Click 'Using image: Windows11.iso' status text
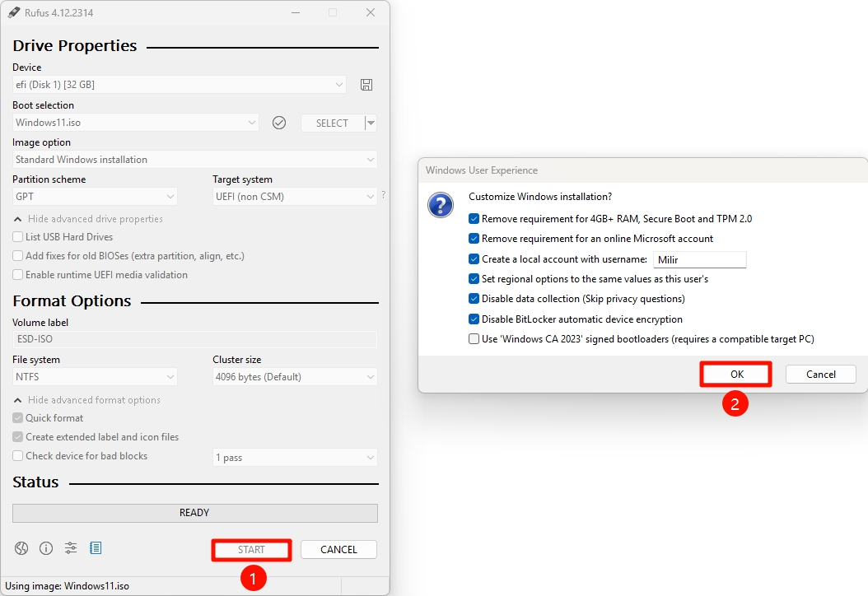This screenshot has width=868, height=596. pos(67,586)
